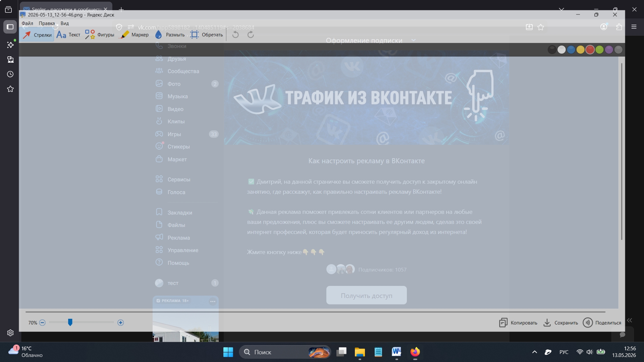This screenshot has height=362, width=644.
Task: Switch the РУС keyboard language
Action: click(x=564, y=352)
